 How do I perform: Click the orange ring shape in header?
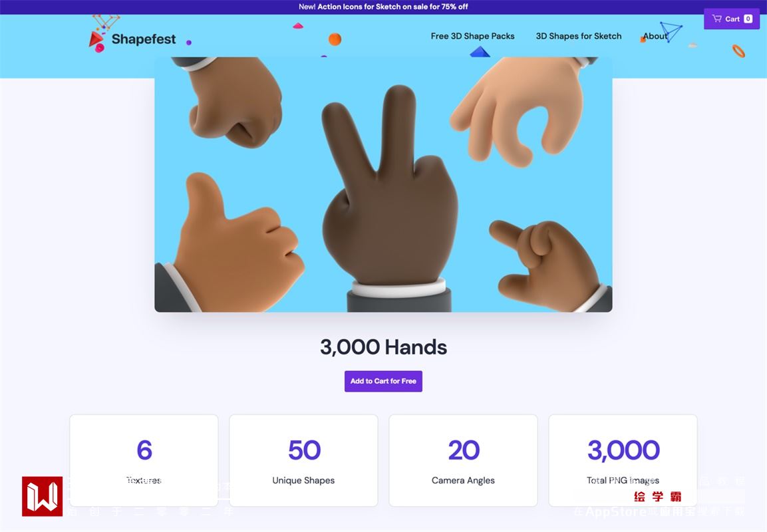738,51
